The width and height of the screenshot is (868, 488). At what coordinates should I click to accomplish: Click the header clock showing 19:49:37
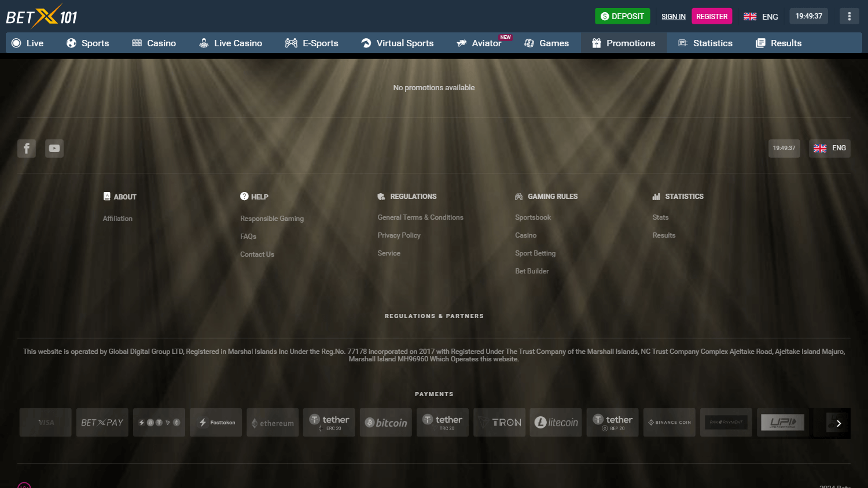tap(809, 16)
